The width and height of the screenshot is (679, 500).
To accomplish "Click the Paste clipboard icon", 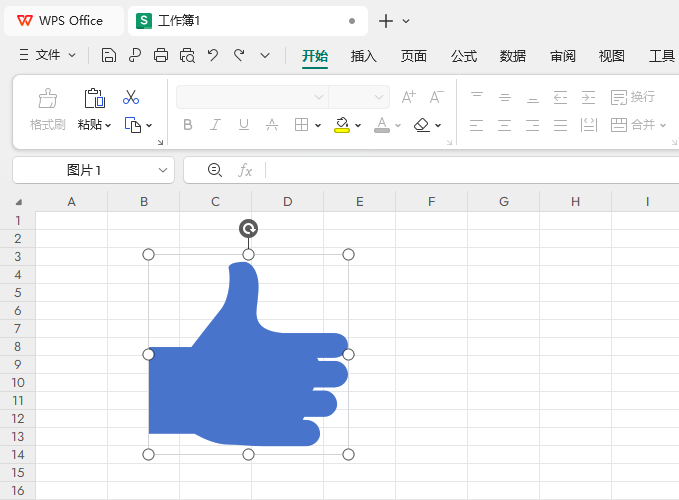I will click(x=94, y=98).
